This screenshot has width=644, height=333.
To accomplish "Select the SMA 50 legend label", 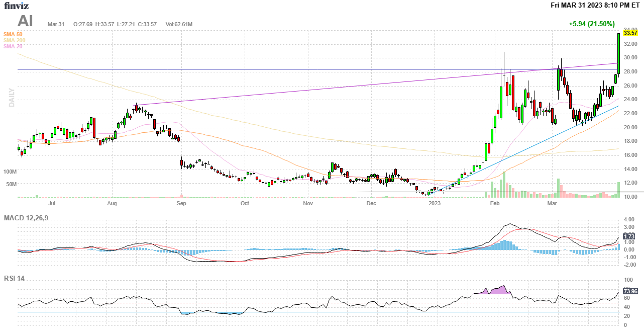I will [13, 34].
